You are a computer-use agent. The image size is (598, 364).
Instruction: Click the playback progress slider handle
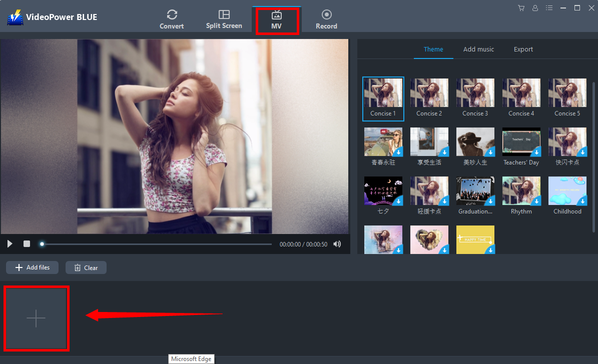coord(42,244)
